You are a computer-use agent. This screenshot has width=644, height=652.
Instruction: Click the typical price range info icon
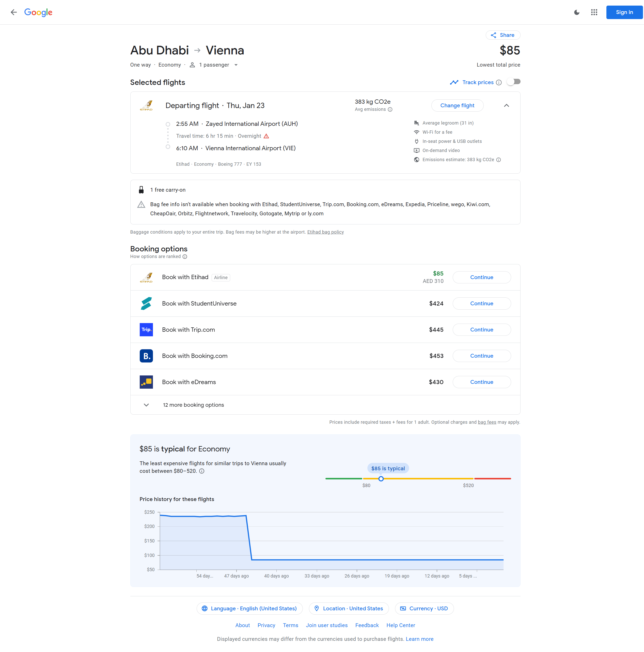click(x=202, y=471)
